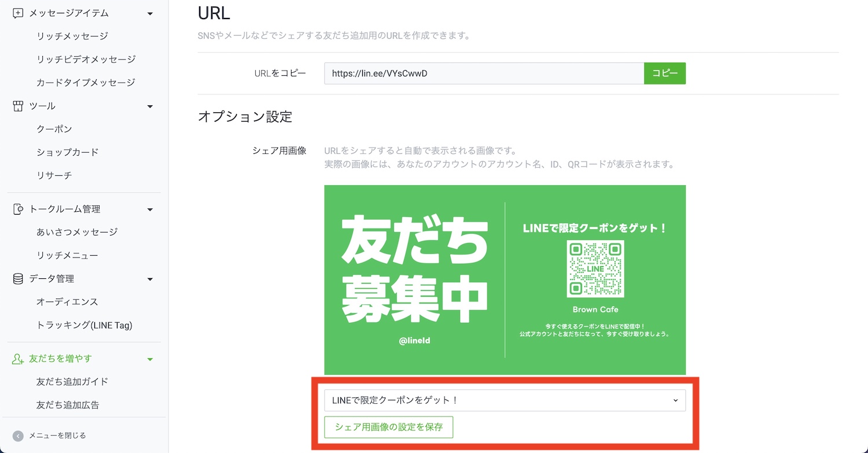Collapse the ツール section arrow
The height and width of the screenshot is (453, 868).
150,106
